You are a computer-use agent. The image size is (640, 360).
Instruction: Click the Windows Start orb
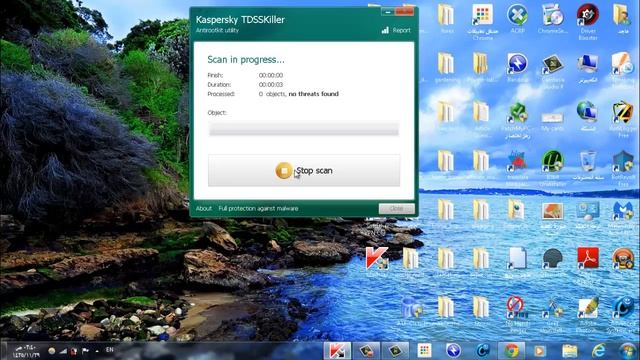tap(627, 351)
